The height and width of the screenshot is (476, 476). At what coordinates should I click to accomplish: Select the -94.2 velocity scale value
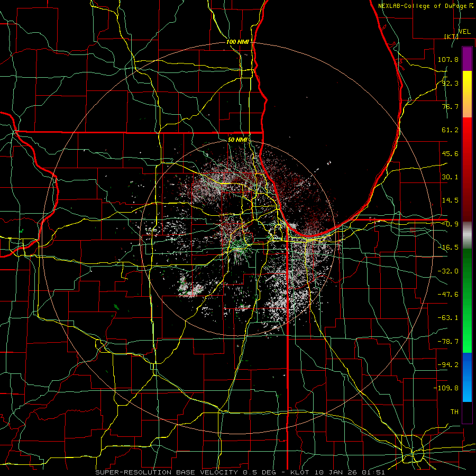pos(448,365)
